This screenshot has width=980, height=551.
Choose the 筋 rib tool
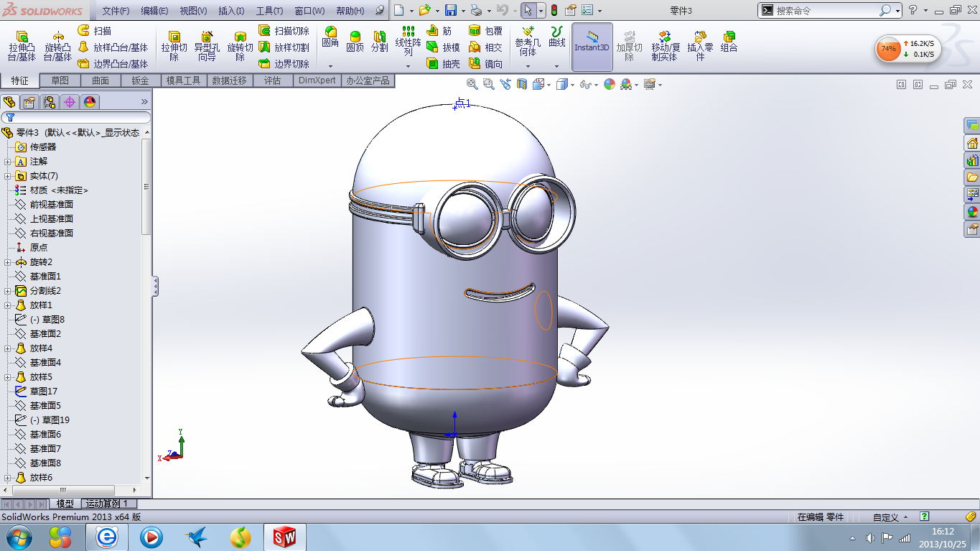[439, 31]
